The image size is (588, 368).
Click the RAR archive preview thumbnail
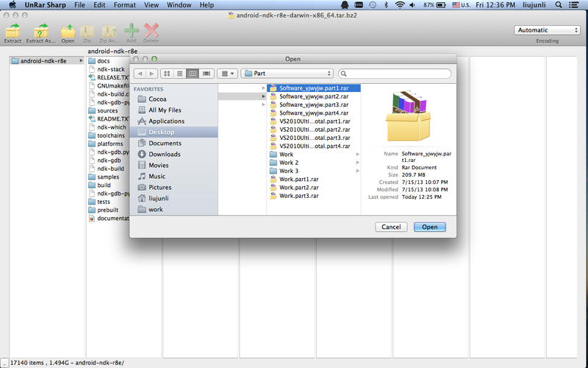(x=409, y=116)
